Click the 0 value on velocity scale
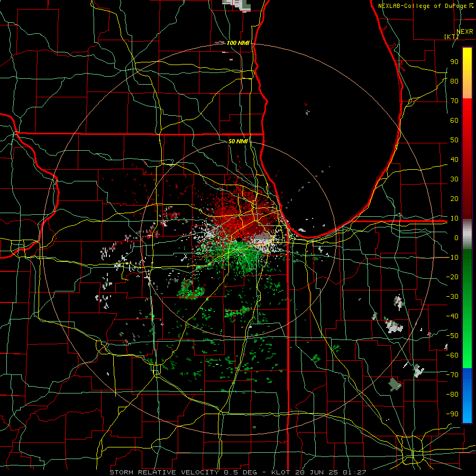 click(456, 237)
